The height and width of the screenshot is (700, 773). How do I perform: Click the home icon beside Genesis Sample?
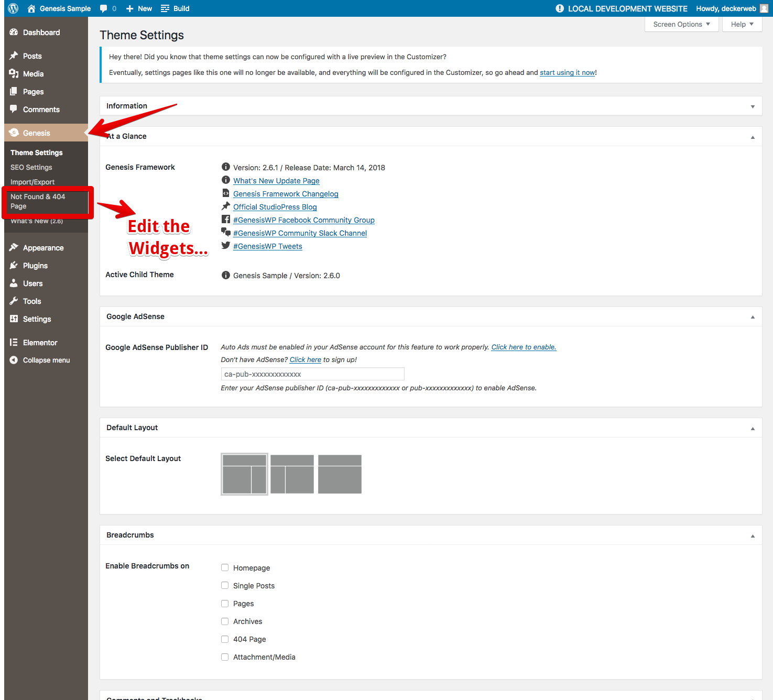[x=31, y=8]
